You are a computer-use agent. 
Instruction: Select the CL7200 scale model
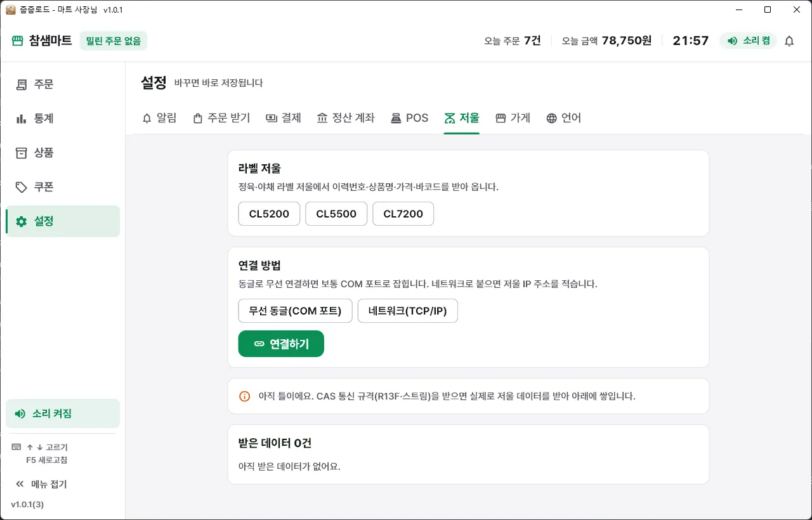tap(403, 214)
